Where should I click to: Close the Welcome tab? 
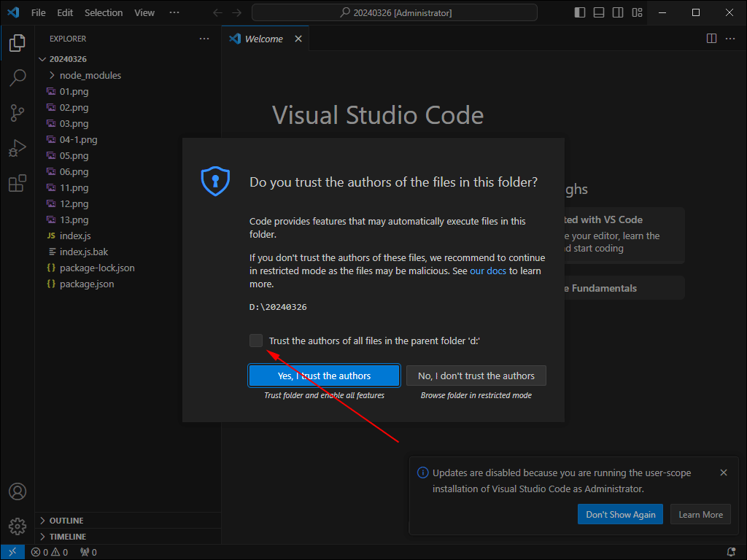pos(298,39)
